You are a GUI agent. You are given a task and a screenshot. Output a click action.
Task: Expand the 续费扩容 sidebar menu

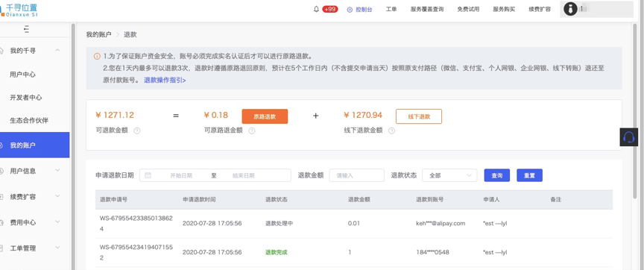coord(57,196)
